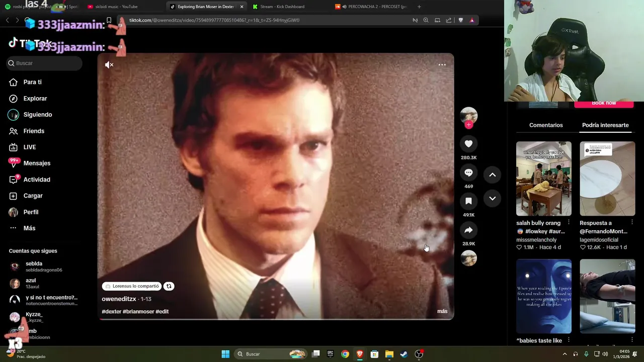Open Mensajes inbox
644x362 pixels.
coord(37,163)
